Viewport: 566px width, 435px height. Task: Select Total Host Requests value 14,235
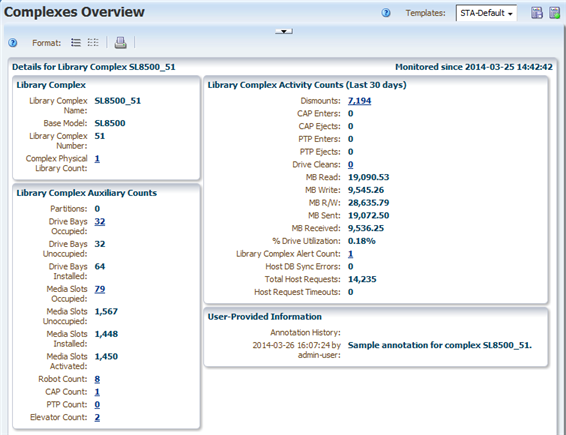[x=362, y=279]
